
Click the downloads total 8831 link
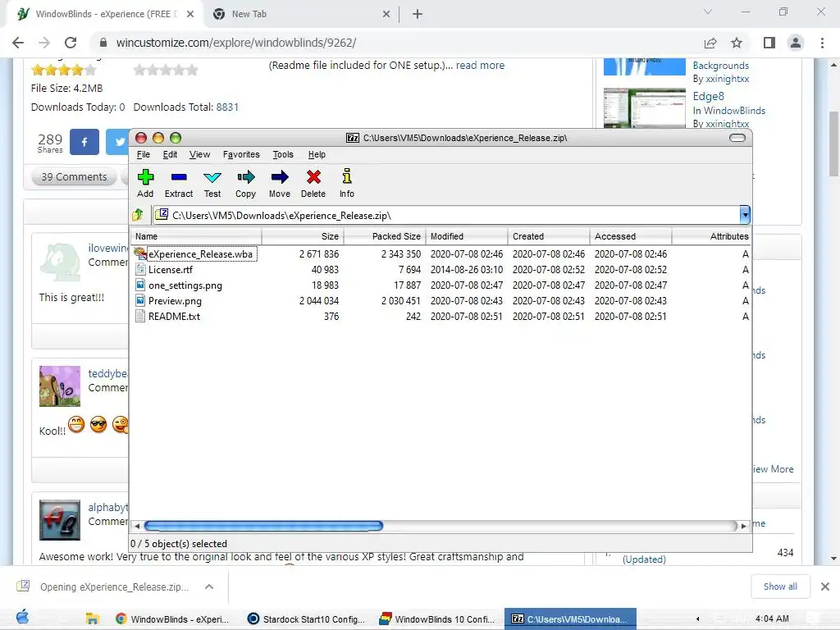[x=227, y=107]
